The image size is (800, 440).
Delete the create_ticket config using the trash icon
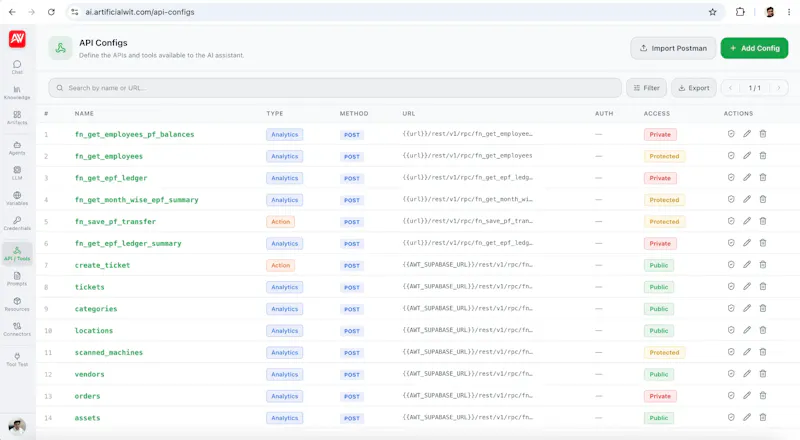tap(763, 264)
